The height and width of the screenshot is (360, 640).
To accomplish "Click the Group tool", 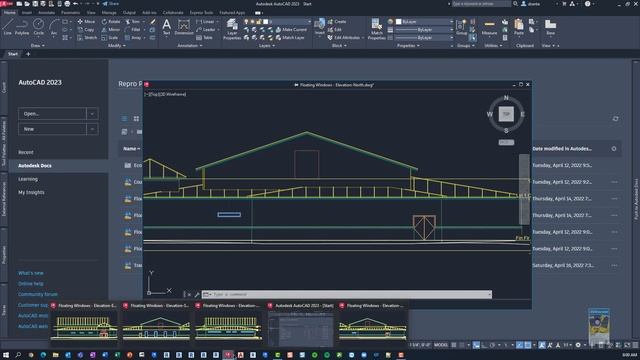I will (461, 27).
